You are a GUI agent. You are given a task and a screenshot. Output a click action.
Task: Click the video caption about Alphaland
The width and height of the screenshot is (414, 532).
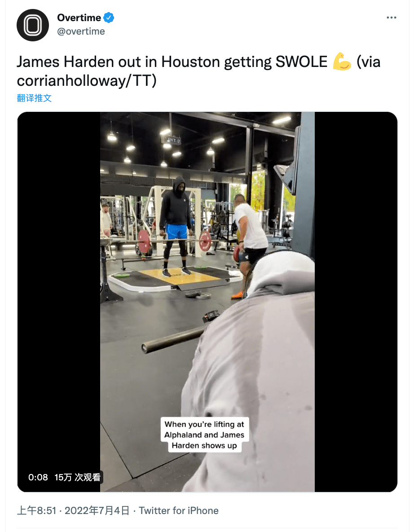tap(204, 434)
